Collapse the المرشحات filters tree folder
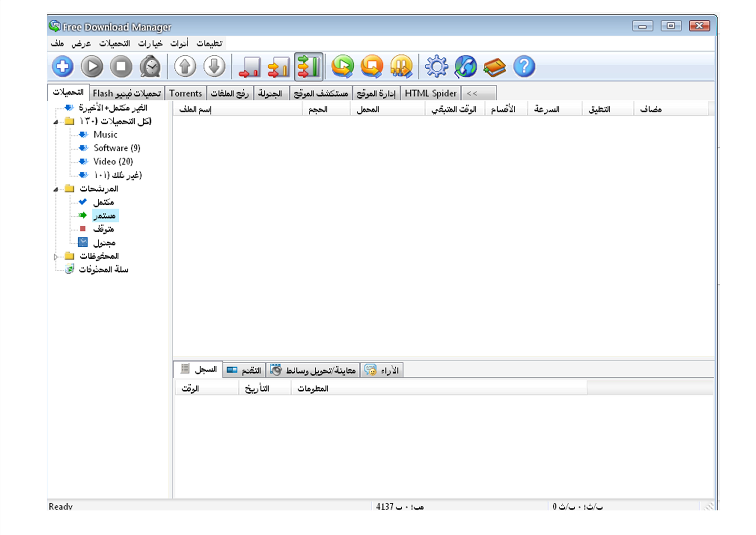 (56, 189)
